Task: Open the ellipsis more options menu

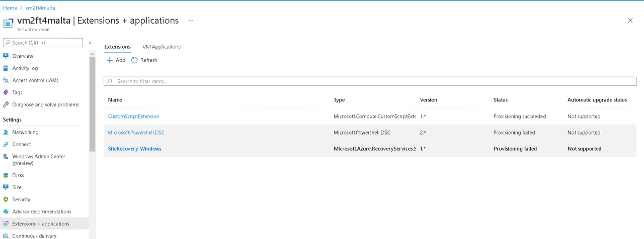Action: coord(191,21)
